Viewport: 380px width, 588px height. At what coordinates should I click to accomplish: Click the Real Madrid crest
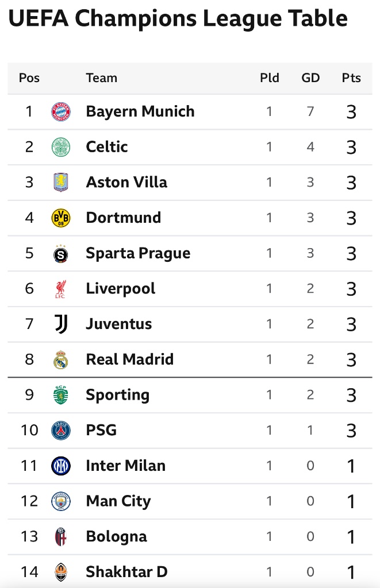click(x=61, y=359)
